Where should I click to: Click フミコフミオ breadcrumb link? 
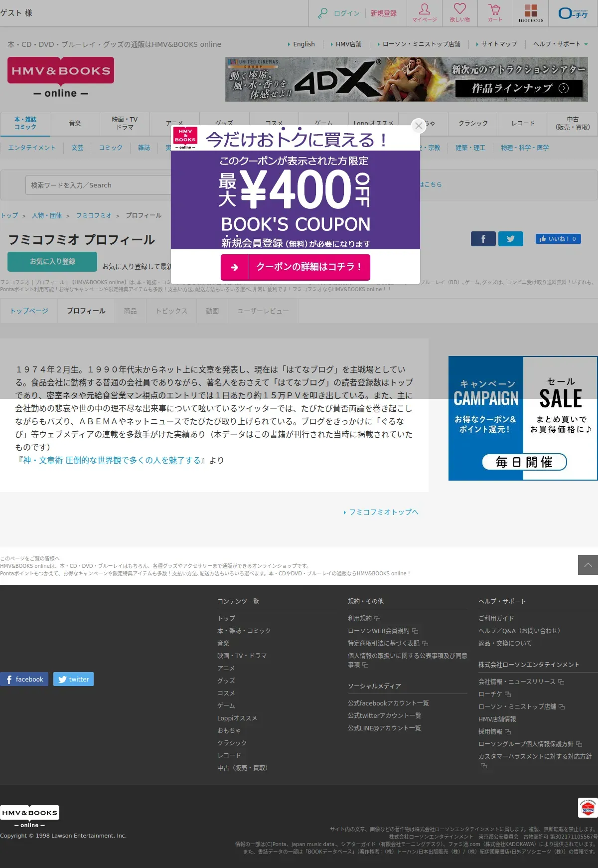point(94,215)
